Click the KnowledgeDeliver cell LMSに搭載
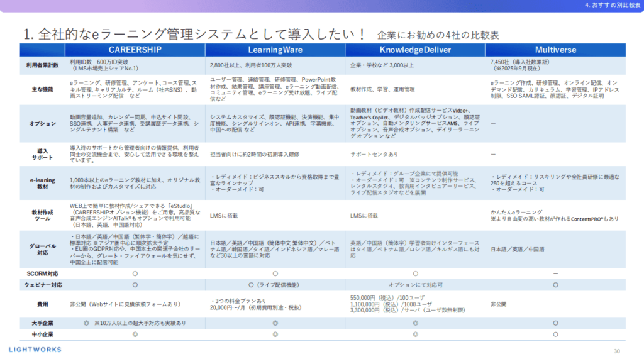The width and height of the screenshot is (644, 359). coord(364,216)
